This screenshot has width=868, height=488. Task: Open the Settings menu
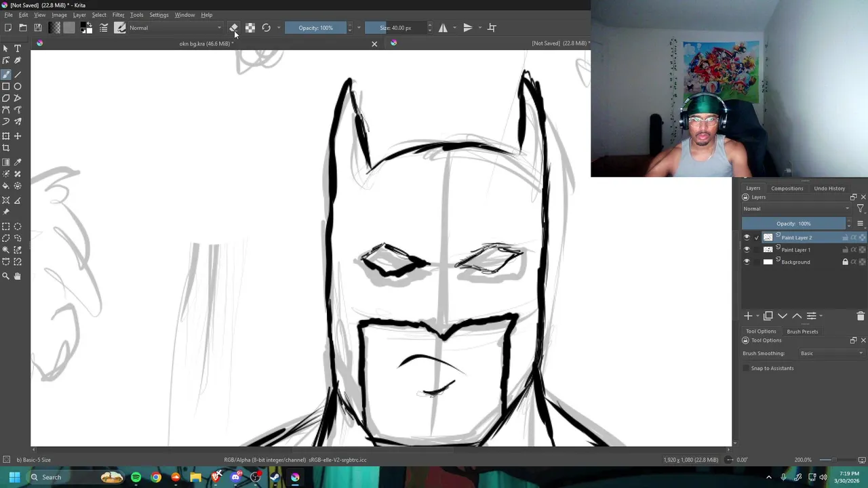pyautogui.click(x=159, y=15)
